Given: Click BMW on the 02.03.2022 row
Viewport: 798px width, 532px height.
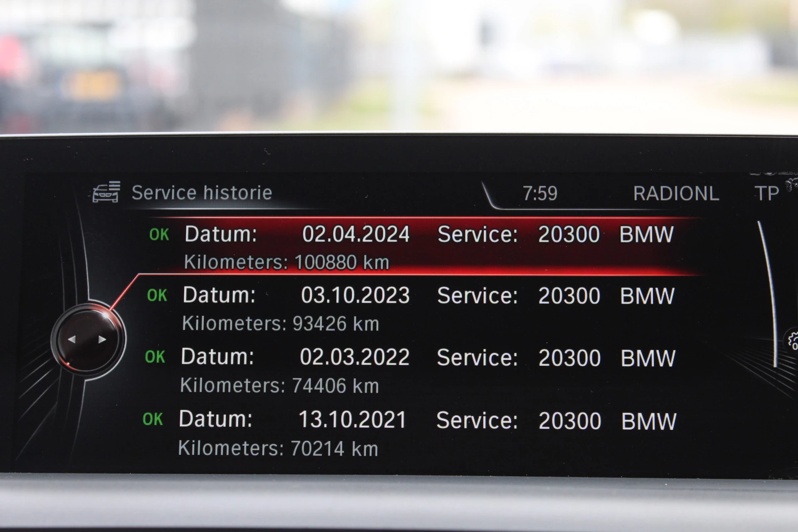Looking at the screenshot, I should (x=648, y=358).
